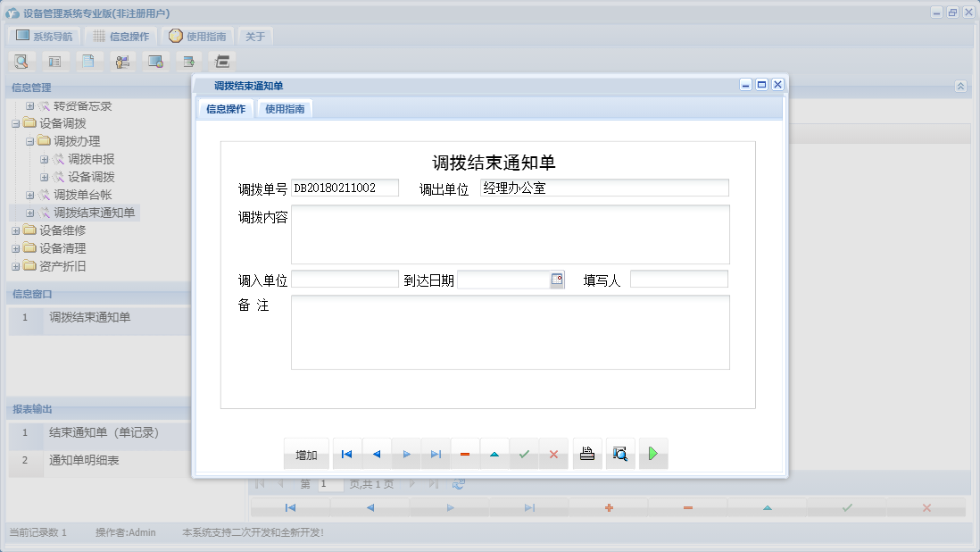Expand the 设备维修 tree node
This screenshot has height=552, width=980.
pos(15,230)
